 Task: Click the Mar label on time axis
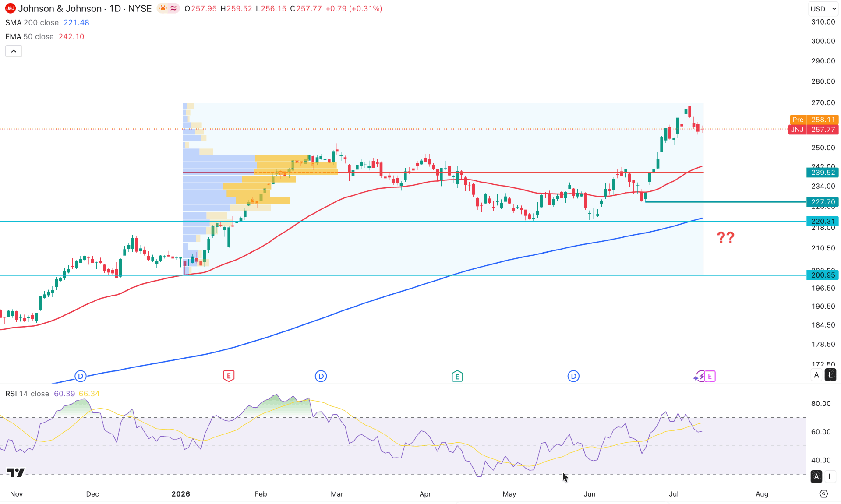point(337,494)
